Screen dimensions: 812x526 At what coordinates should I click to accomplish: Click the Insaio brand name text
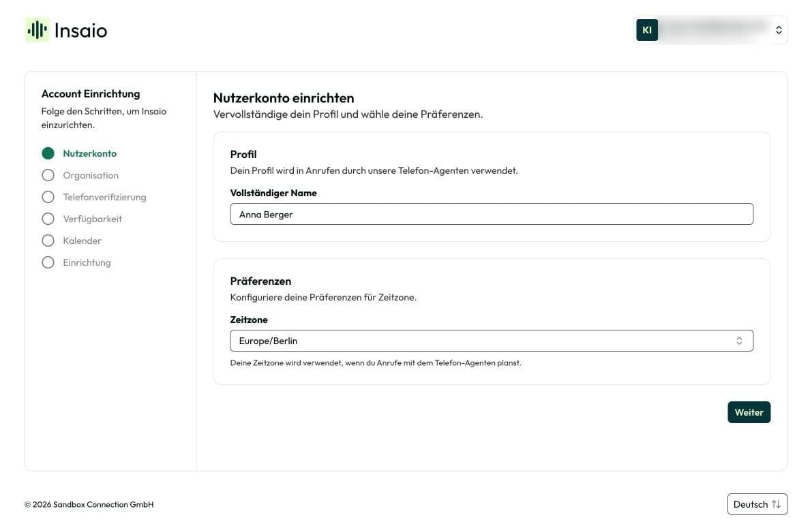80,31
